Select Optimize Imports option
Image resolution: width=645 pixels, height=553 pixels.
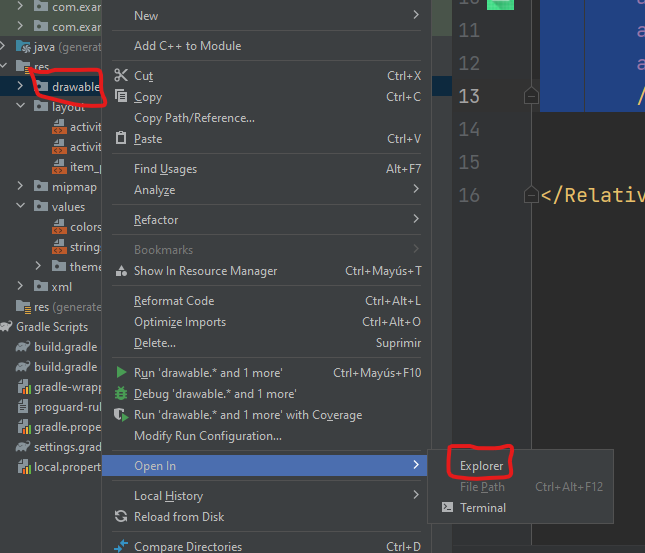(x=180, y=322)
